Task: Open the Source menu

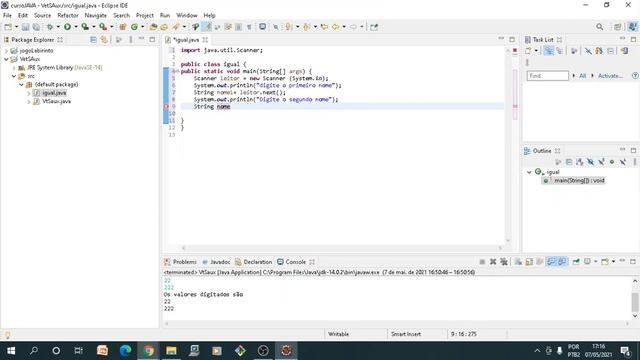Action: [42, 15]
